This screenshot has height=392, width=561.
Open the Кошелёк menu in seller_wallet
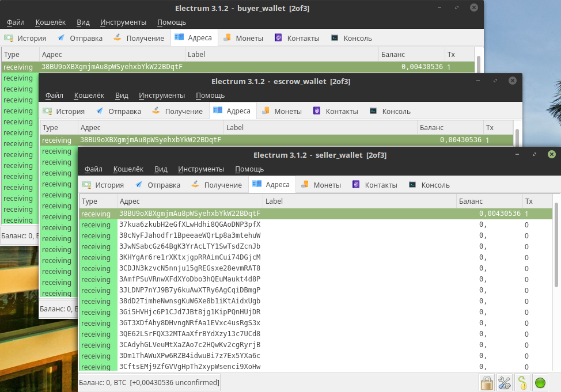[x=128, y=169]
